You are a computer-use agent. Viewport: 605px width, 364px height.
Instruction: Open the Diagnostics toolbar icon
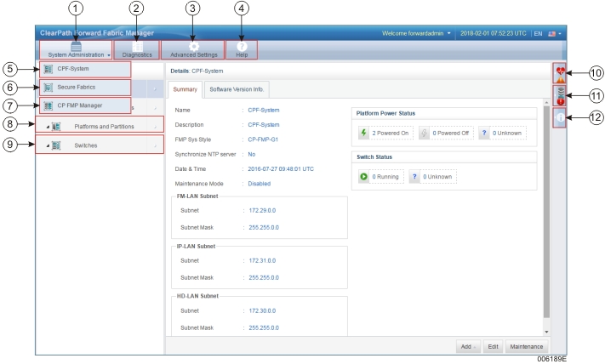pos(137,48)
